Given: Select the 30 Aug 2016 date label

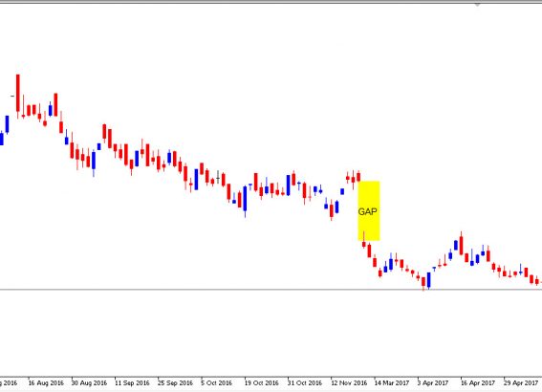Looking at the screenshot, I should [x=89, y=383].
